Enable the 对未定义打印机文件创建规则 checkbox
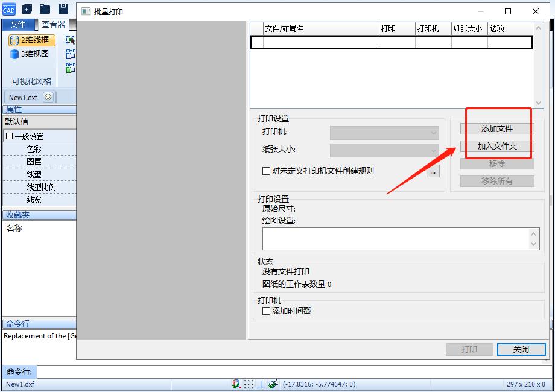Image resolution: width=555 pixels, height=392 pixels. [265, 171]
